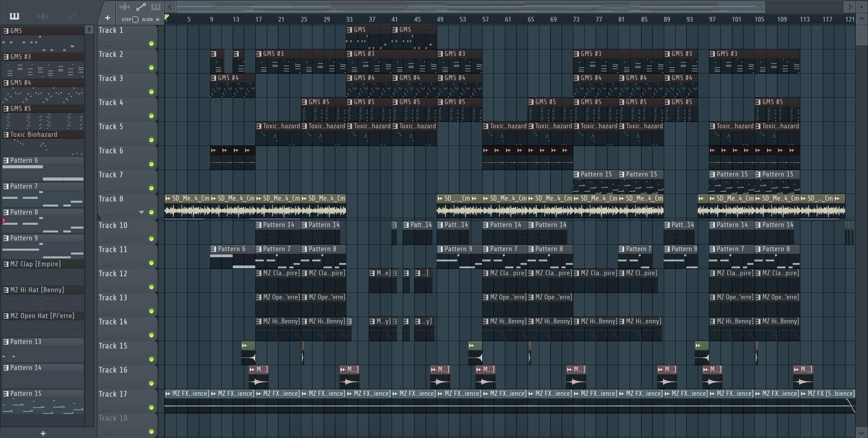
Task: Click the Toxic Biohazard pattern icon in the picker
Action: click(6, 135)
